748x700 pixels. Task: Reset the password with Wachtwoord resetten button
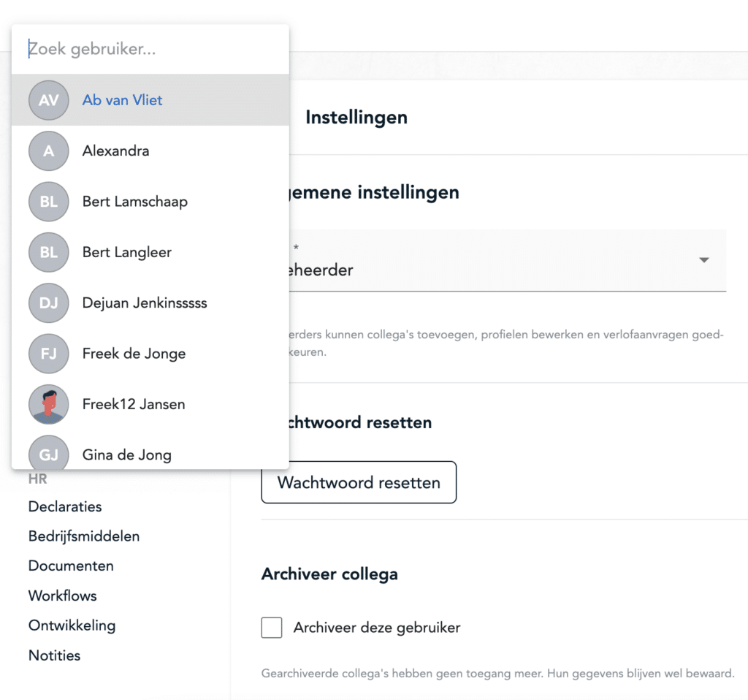[359, 482]
